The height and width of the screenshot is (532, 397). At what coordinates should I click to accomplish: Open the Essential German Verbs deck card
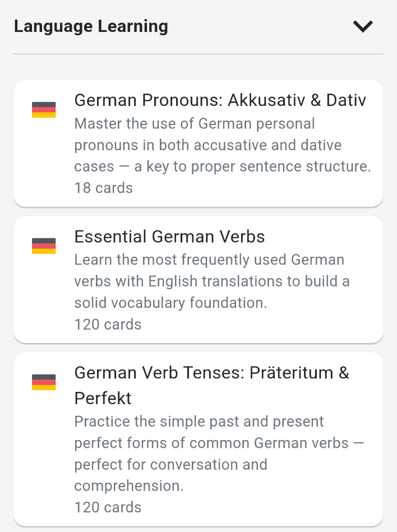pyautogui.click(x=198, y=280)
